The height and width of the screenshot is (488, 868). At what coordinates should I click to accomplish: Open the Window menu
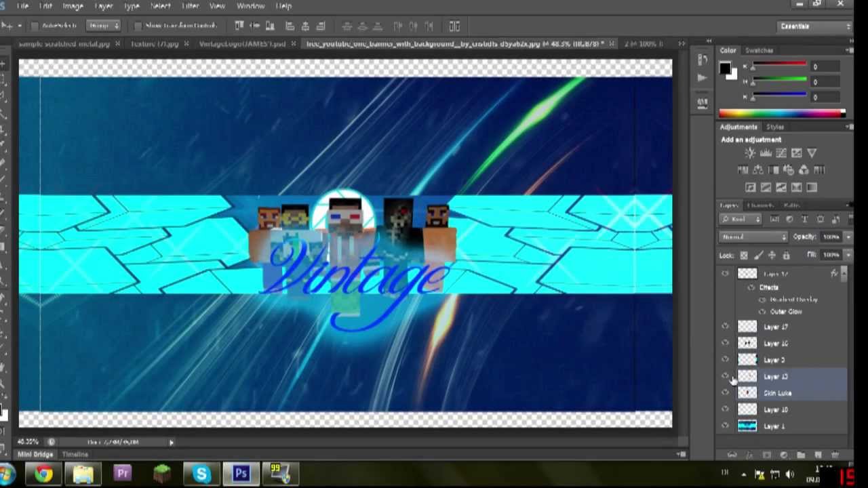coord(250,6)
